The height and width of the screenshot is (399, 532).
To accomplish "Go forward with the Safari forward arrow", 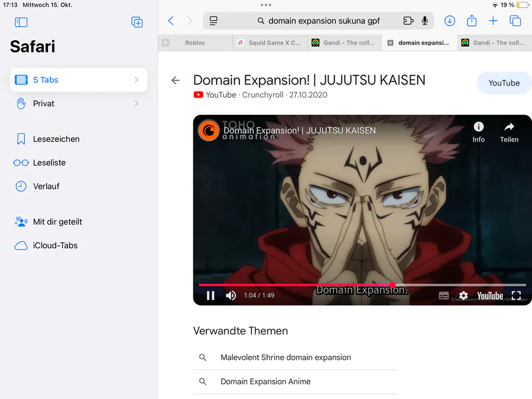I will pos(190,21).
